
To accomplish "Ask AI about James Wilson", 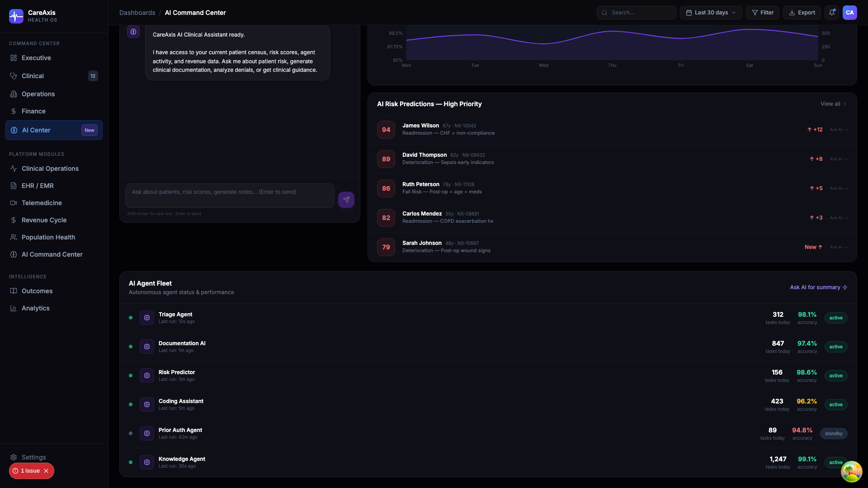I will [839, 130].
